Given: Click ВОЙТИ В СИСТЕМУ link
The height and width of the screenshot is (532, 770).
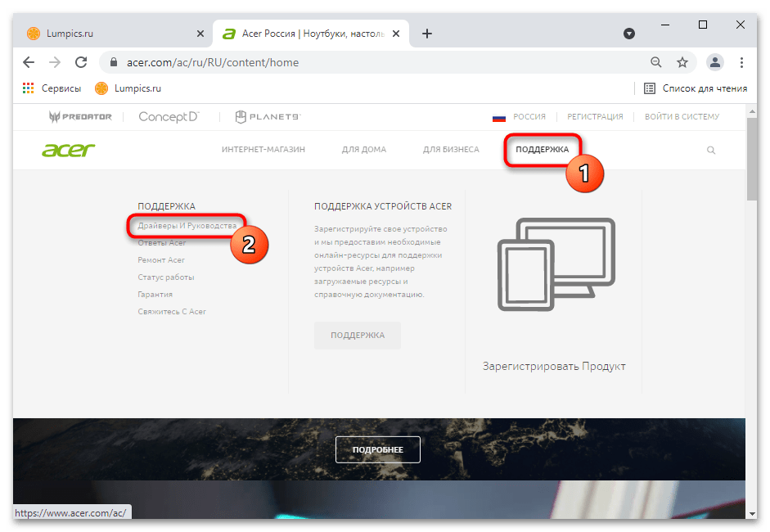Looking at the screenshot, I should [x=682, y=117].
